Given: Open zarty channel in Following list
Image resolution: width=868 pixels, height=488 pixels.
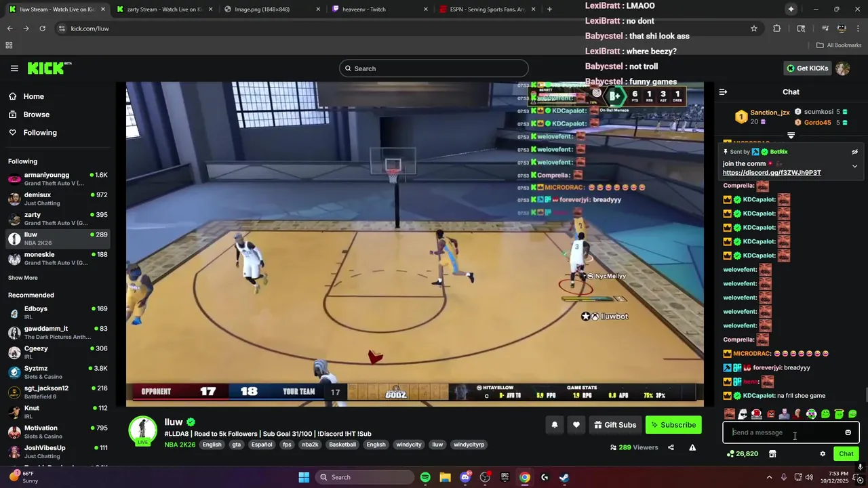Looking at the screenshot, I should pyautogui.click(x=58, y=218).
